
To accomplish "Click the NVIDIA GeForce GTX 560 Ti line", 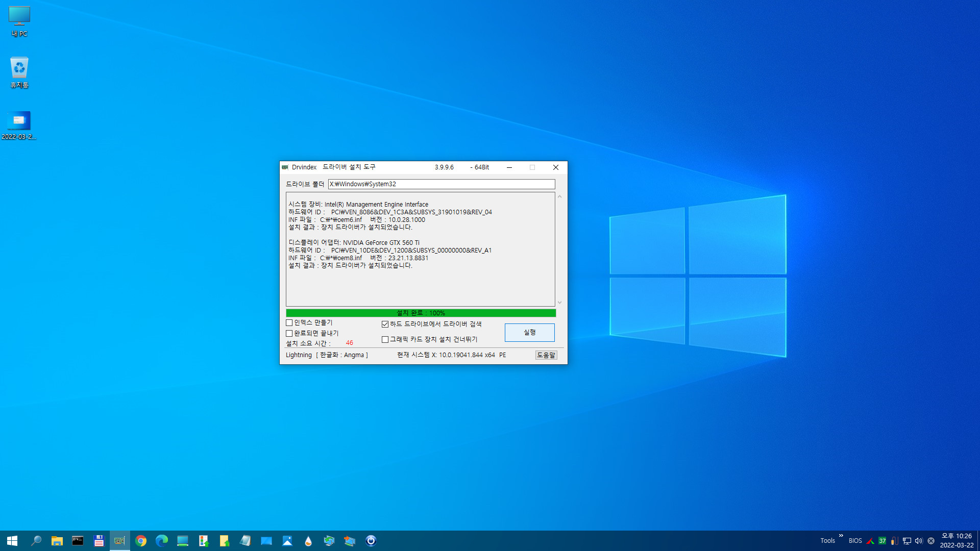I will 354,243.
